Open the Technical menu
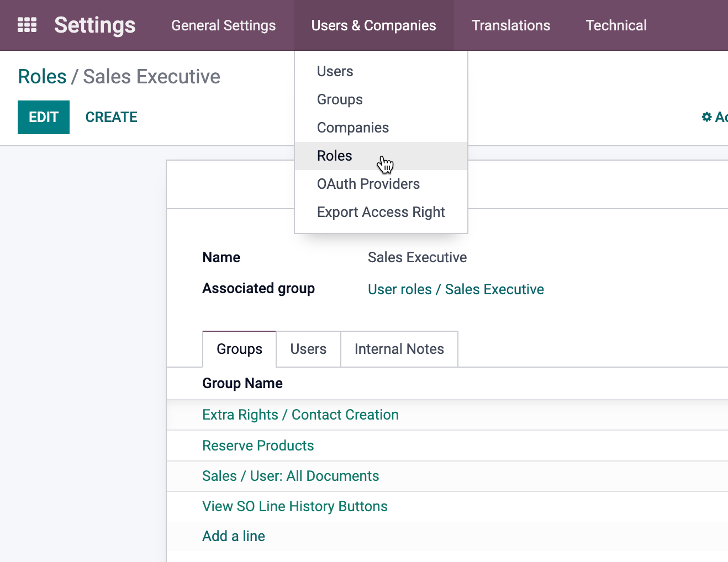The width and height of the screenshot is (728, 562). (x=616, y=25)
